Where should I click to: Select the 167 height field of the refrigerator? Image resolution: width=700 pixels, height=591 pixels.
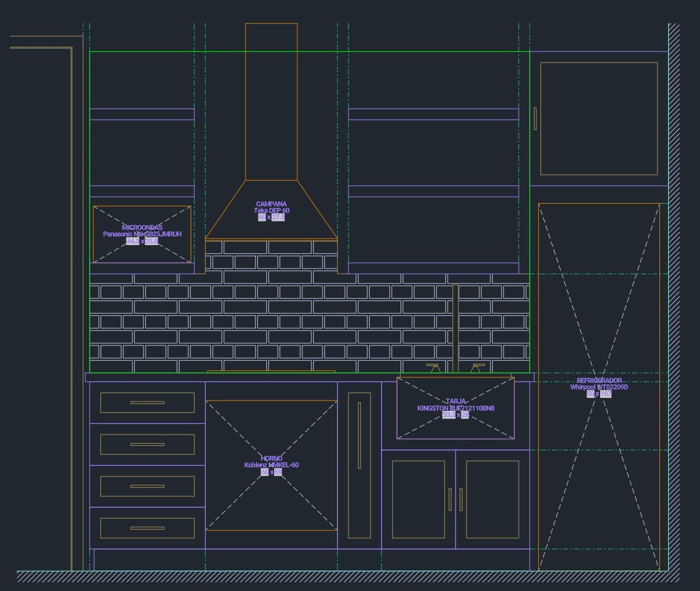click(x=606, y=394)
